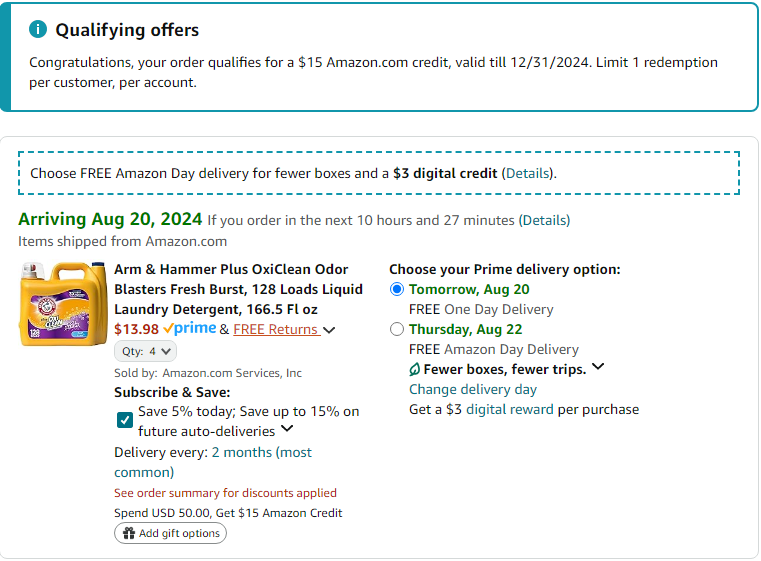Click the Change delivery day link
Viewport: 761px width, 561px height.
coord(473,389)
